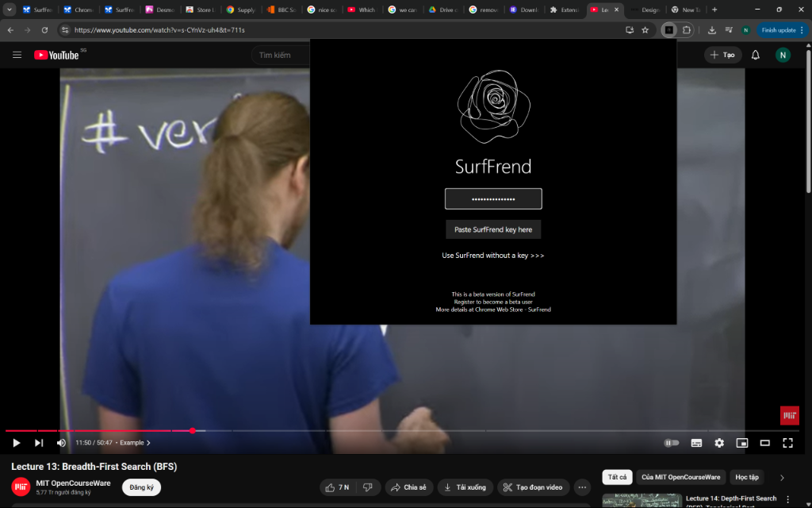This screenshot has height=508, width=812.
Task: Open the MIT OpenCourseWare channel avatar
Action: coord(21,487)
